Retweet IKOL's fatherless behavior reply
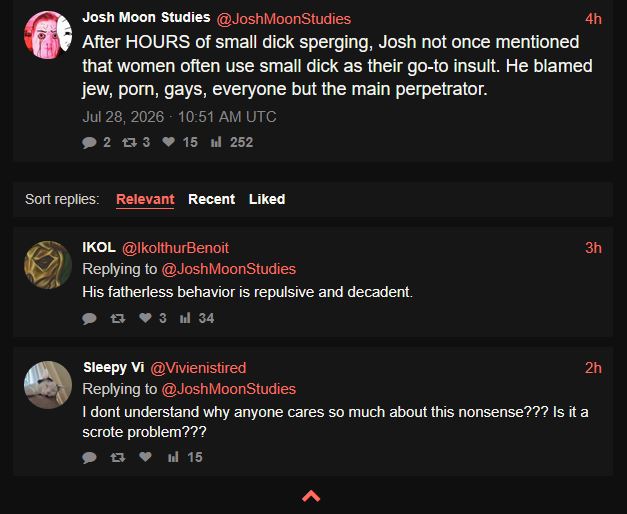627x514 pixels. pyautogui.click(x=118, y=318)
